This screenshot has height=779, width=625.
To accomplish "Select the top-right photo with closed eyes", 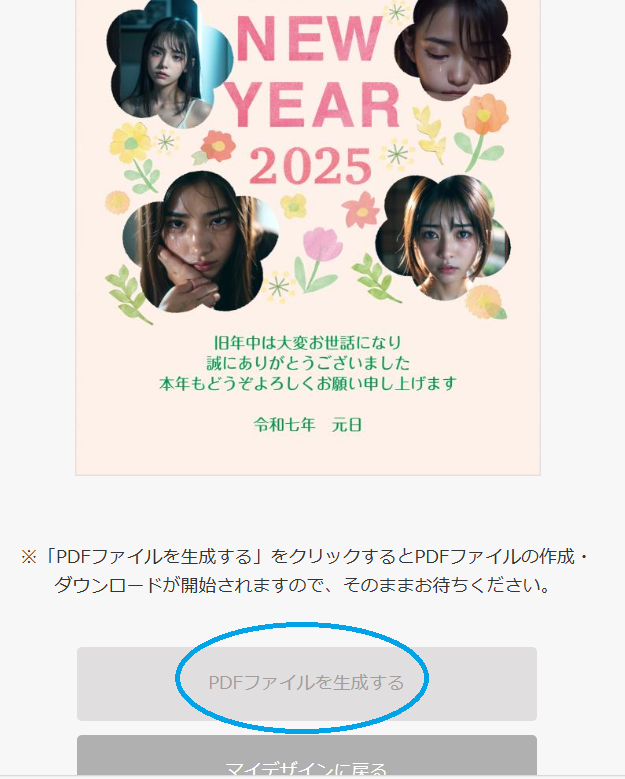I will 452,47.
